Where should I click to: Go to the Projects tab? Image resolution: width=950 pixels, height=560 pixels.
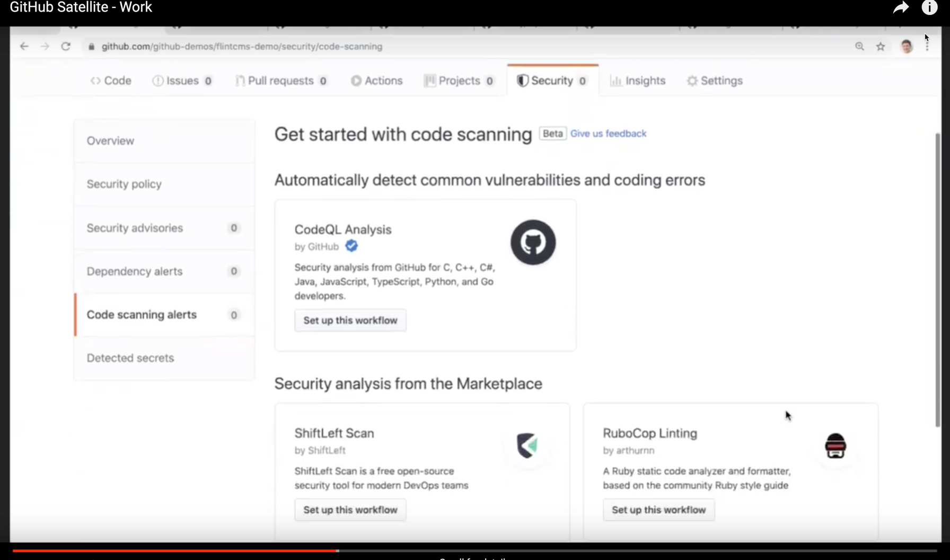pyautogui.click(x=459, y=81)
